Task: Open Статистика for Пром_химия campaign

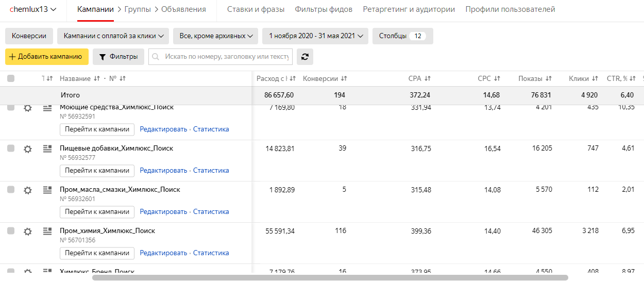Action: coord(211,253)
